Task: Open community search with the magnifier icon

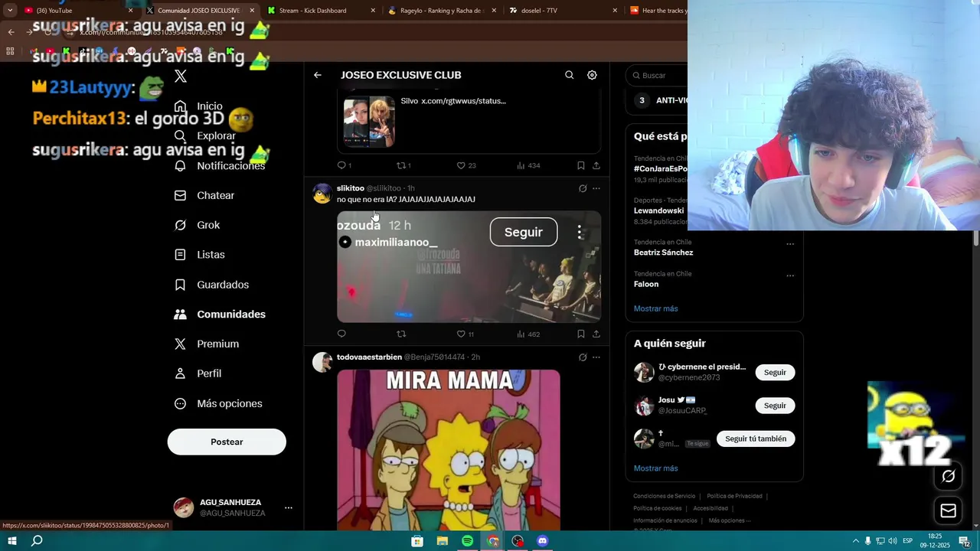Action: [569, 75]
